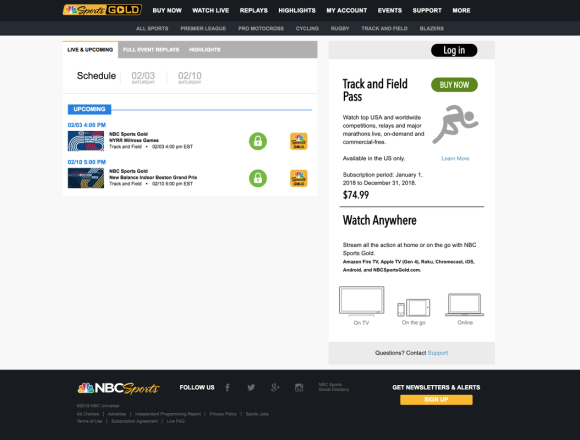Open the Live FAQ footer link
The image size is (580, 440).
175,421
